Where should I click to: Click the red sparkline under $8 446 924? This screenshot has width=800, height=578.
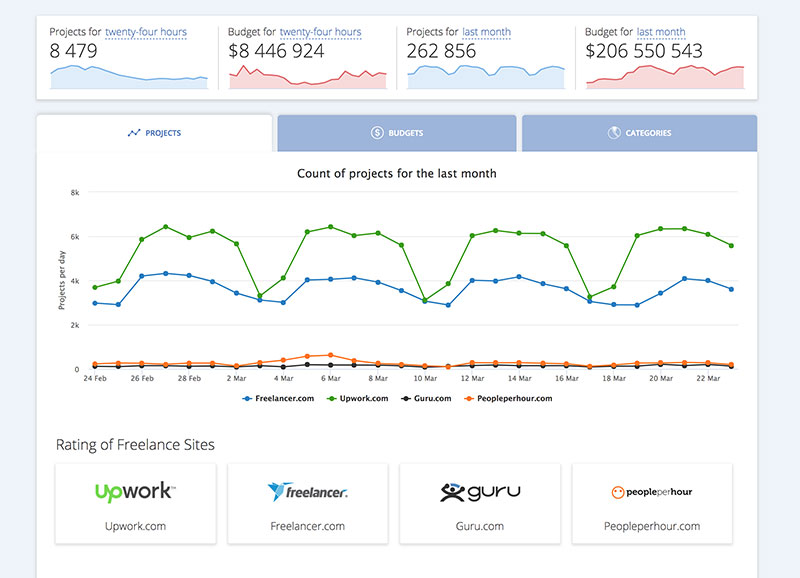[308, 77]
